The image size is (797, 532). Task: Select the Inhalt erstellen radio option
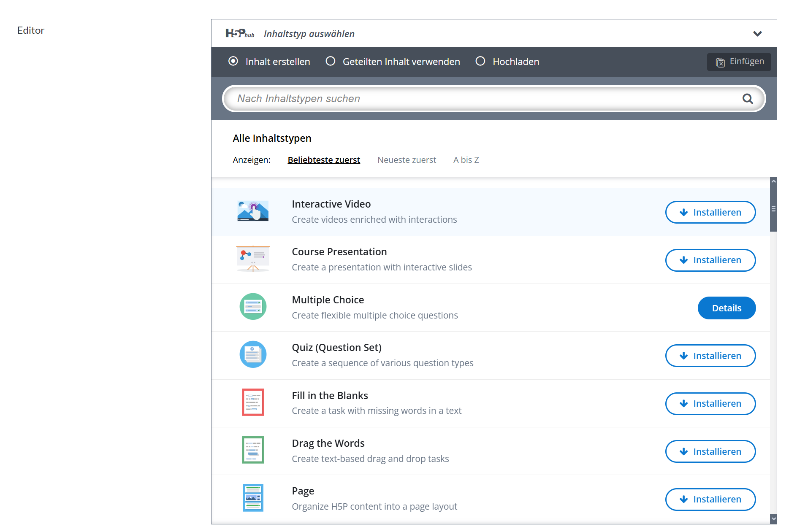(233, 62)
